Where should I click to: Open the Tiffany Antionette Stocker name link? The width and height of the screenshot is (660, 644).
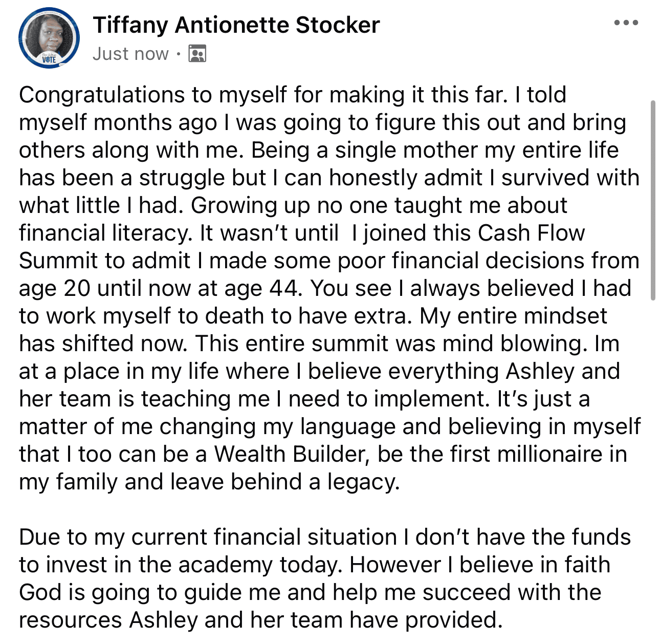tap(236, 25)
